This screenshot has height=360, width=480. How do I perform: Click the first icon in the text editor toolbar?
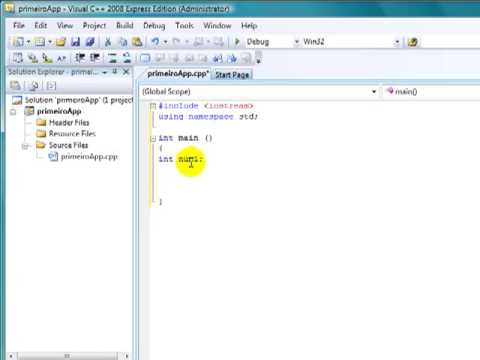click(17, 58)
